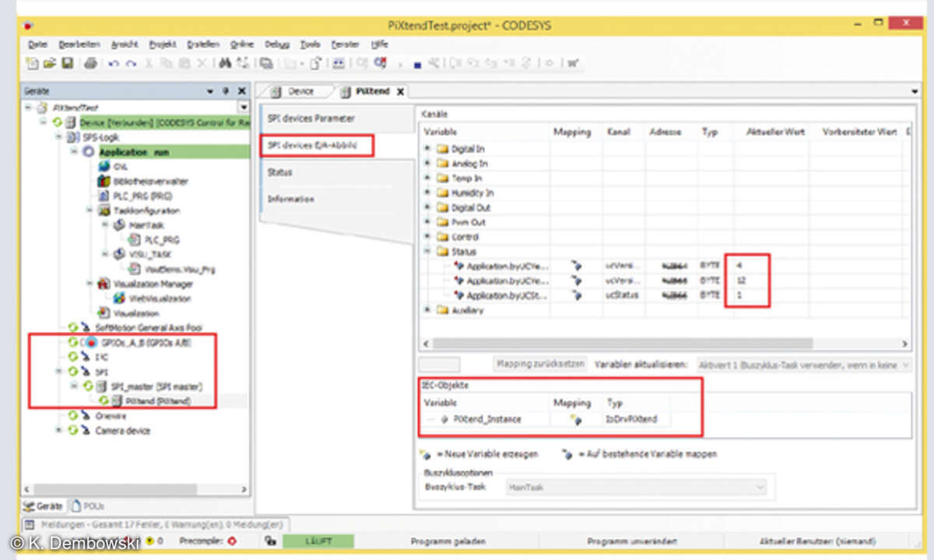
Task: Pin the Geräte panel with the pin icon
Action: pos(226,91)
